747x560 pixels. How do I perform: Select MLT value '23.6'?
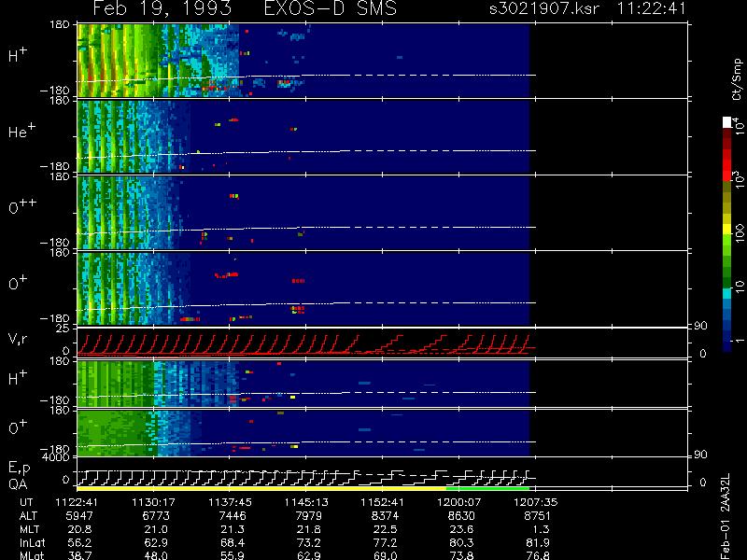coord(461,529)
